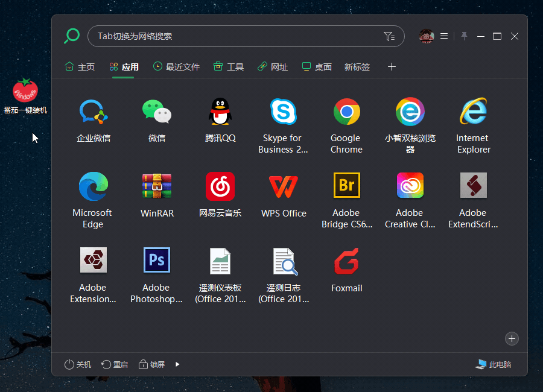Image resolution: width=543 pixels, height=392 pixels.
Task: Open WinRAR
Action: pos(157,186)
